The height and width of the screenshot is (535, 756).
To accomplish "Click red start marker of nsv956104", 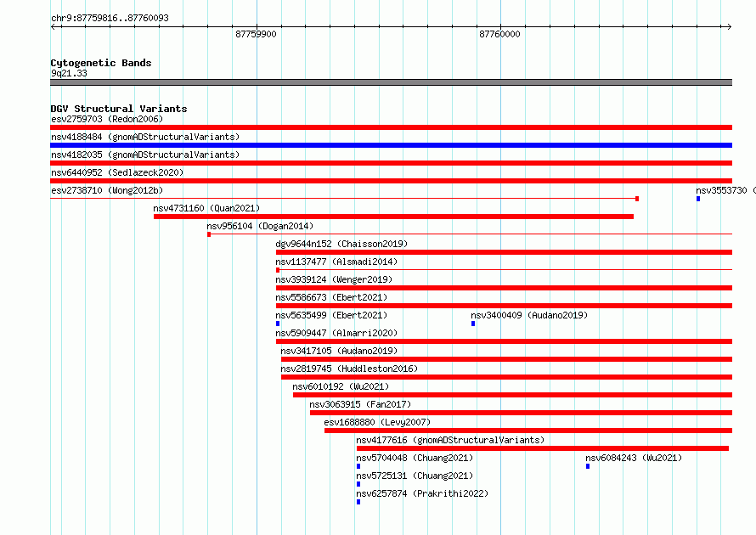I will coord(209,234).
